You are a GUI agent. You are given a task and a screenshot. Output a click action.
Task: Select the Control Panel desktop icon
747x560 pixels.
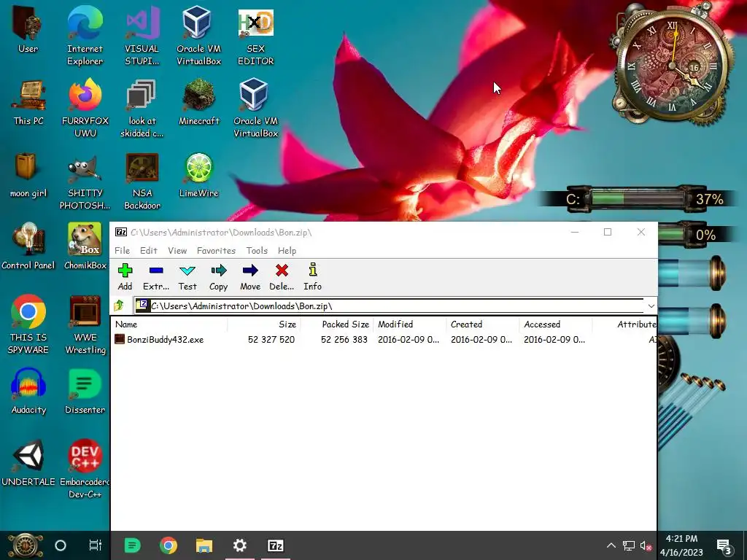click(x=28, y=246)
